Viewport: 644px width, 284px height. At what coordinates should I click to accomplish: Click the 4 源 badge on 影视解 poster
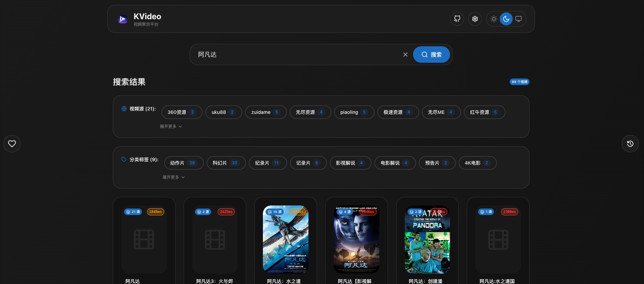click(x=345, y=212)
